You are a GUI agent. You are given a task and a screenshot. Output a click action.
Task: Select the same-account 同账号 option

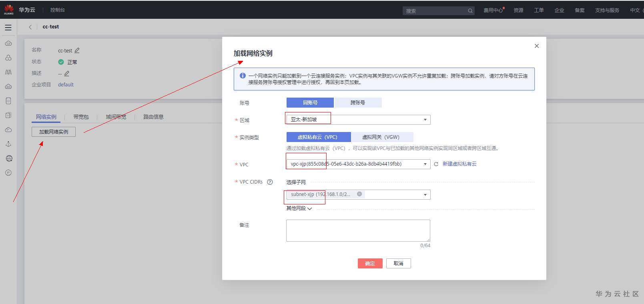(310, 103)
